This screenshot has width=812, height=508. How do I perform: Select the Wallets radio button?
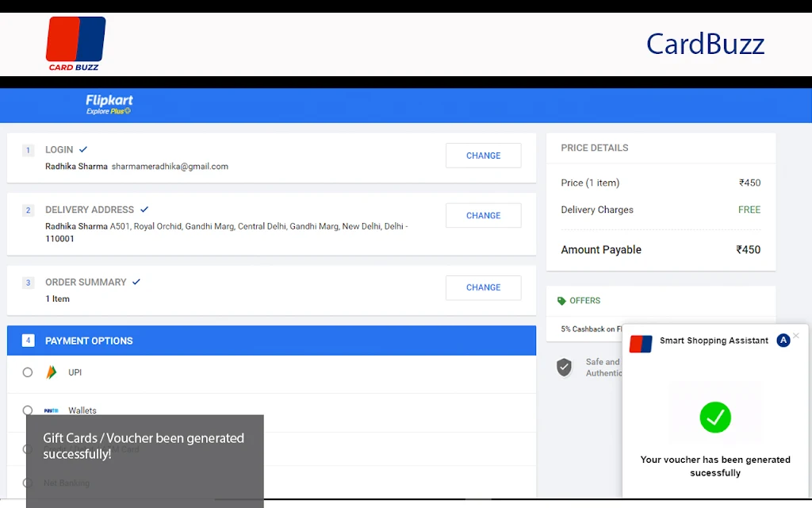click(28, 410)
